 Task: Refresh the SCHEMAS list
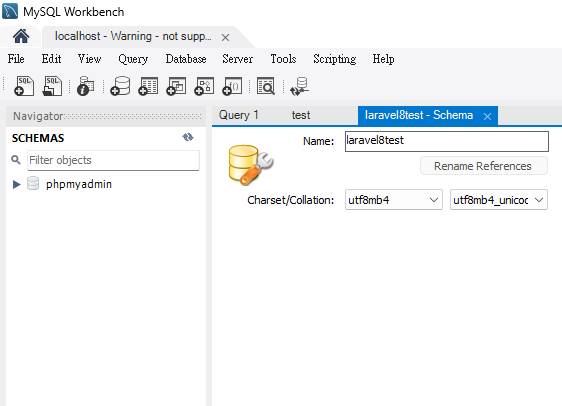pyautogui.click(x=188, y=137)
